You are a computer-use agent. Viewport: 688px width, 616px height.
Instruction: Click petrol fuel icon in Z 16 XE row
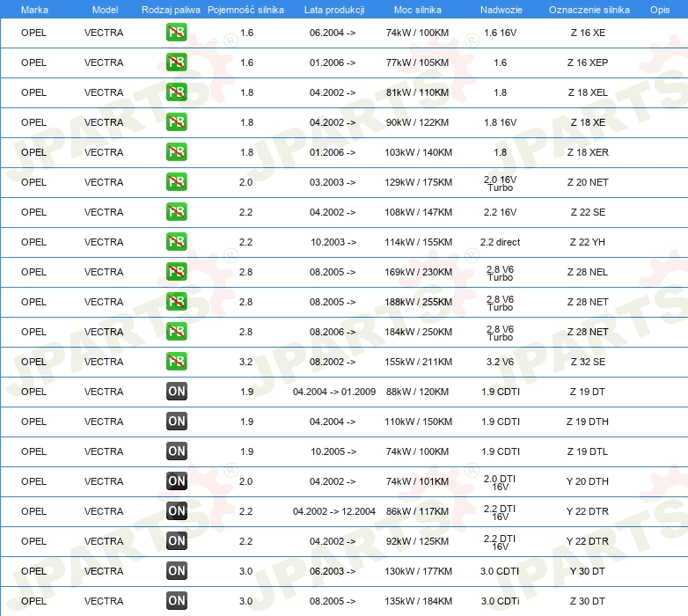(x=176, y=33)
